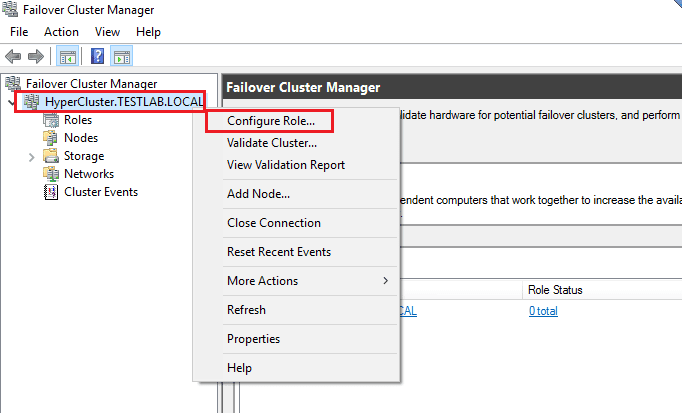Select Storage in the tree
Viewport: 682px width, 413px height.
click(x=84, y=156)
